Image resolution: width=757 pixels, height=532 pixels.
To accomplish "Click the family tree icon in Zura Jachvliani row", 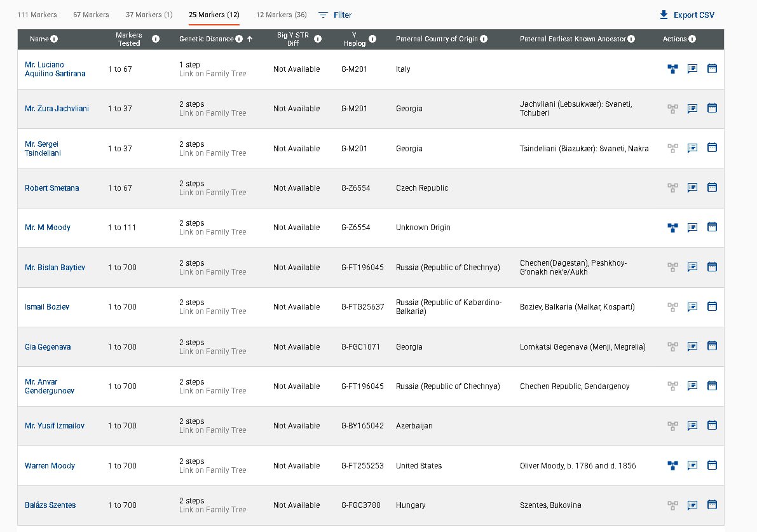I will tap(672, 109).
